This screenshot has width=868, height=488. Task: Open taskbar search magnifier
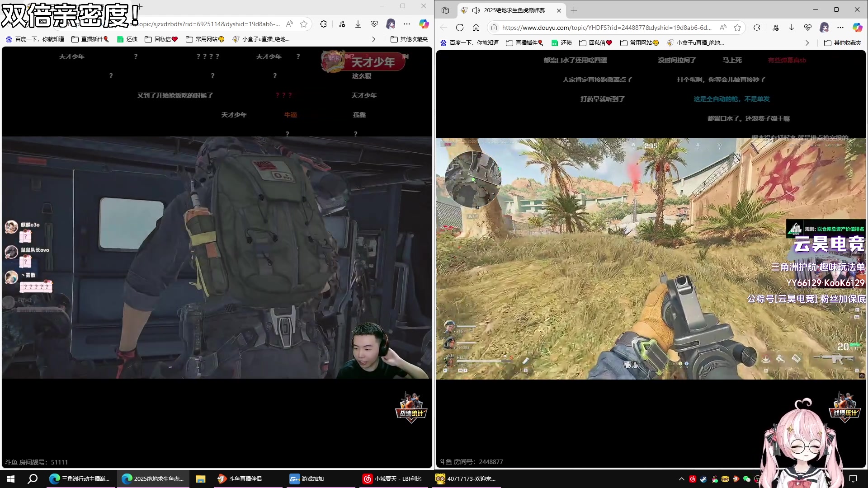(33, 479)
